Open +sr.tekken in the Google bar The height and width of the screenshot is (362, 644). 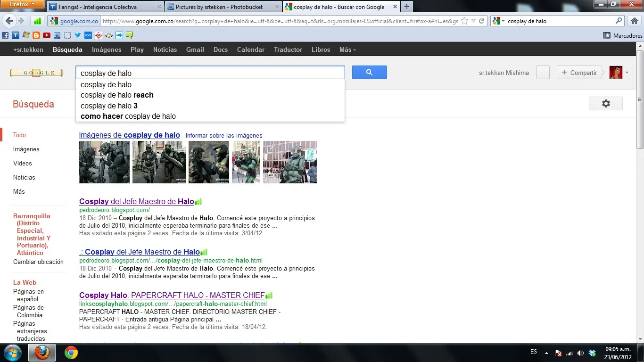coord(28,49)
